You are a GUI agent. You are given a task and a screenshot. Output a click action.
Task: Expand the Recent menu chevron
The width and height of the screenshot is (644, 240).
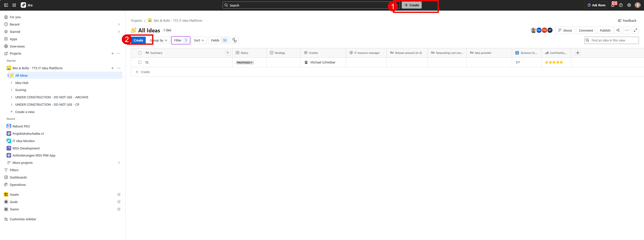coord(119,24)
